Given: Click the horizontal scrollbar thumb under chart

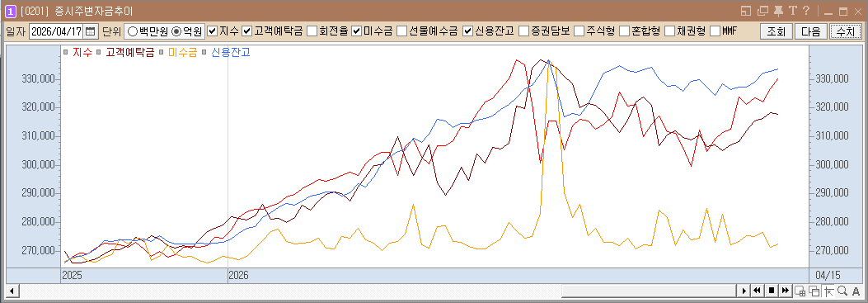Looking at the screenshot, I should (649, 291).
